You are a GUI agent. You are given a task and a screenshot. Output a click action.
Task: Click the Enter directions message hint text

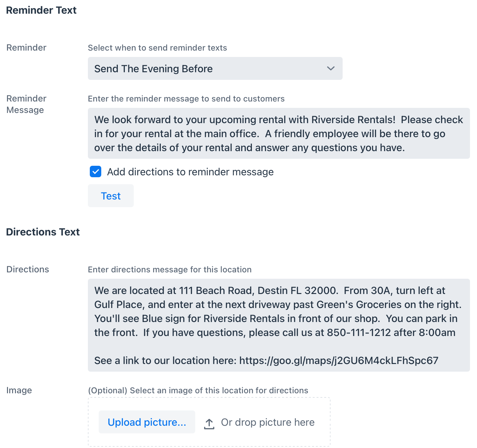[170, 269]
